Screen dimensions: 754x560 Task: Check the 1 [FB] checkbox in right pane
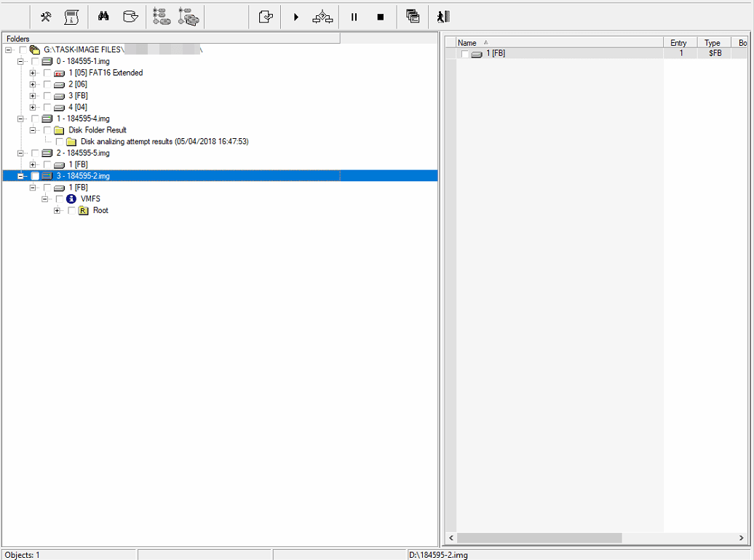tap(464, 54)
